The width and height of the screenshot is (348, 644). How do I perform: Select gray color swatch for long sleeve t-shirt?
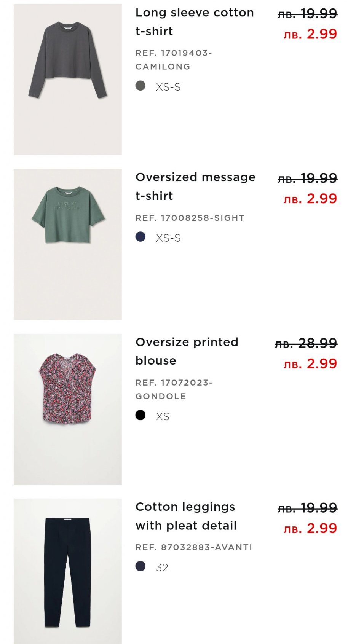140,86
